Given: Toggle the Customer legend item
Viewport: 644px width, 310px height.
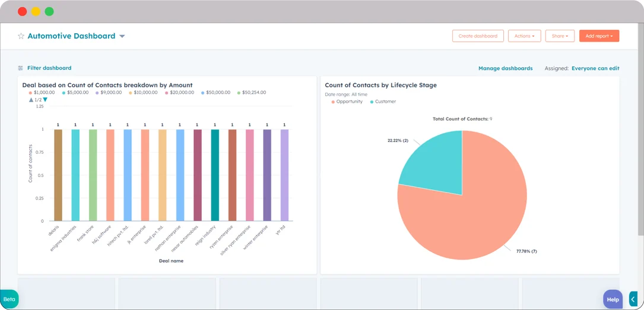Looking at the screenshot, I should coord(383,102).
